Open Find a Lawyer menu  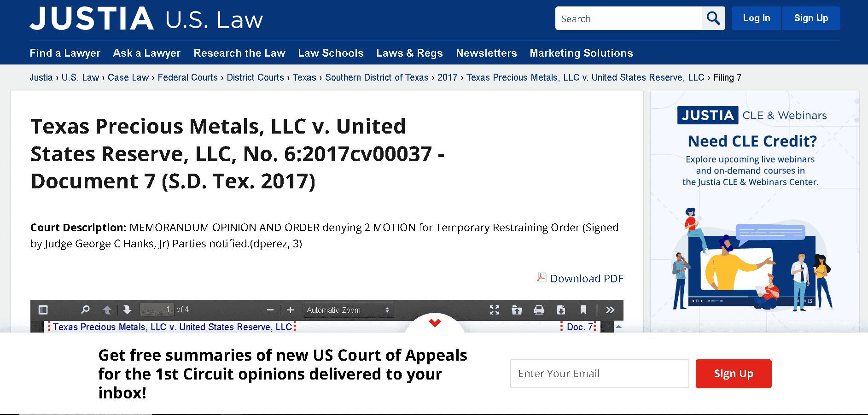click(65, 53)
